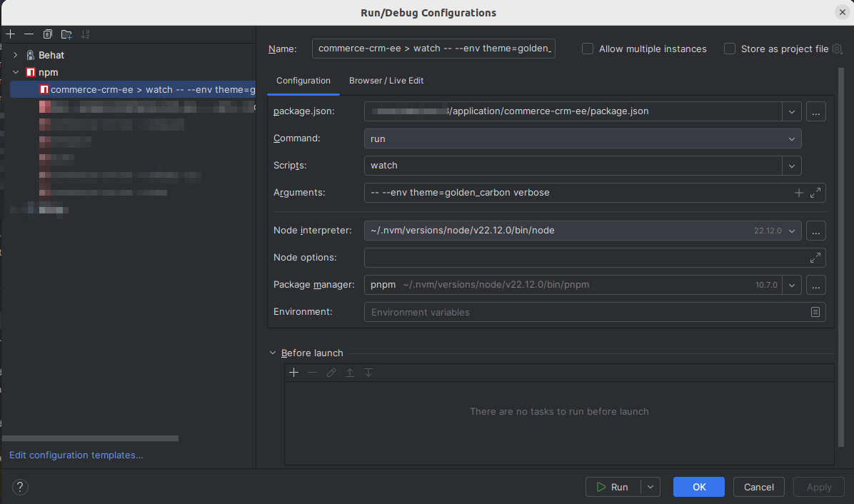The width and height of the screenshot is (854, 504).
Task: Click the Apply button
Action: (x=818, y=487)
